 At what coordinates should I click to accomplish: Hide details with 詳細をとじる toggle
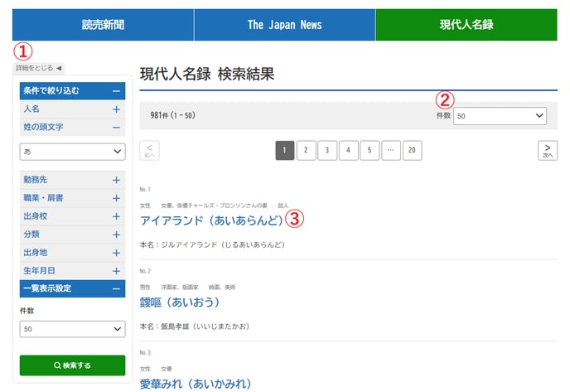tap(38, 68)
